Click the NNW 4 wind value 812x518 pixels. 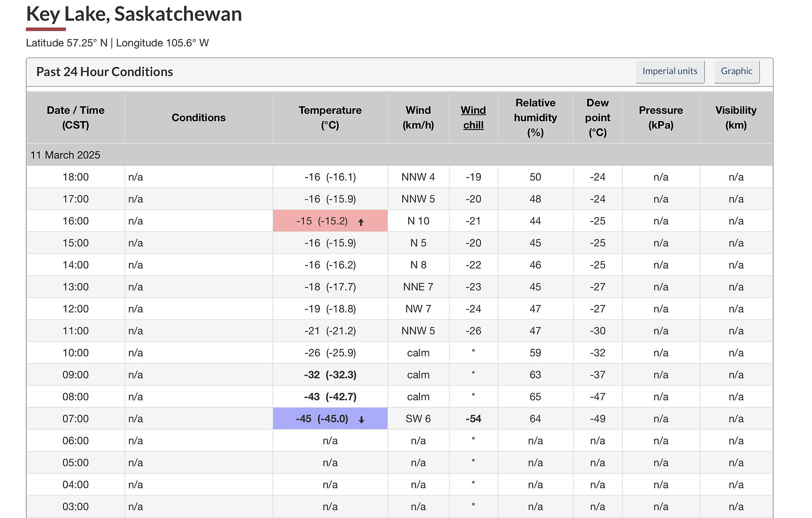tap(418, 177)
